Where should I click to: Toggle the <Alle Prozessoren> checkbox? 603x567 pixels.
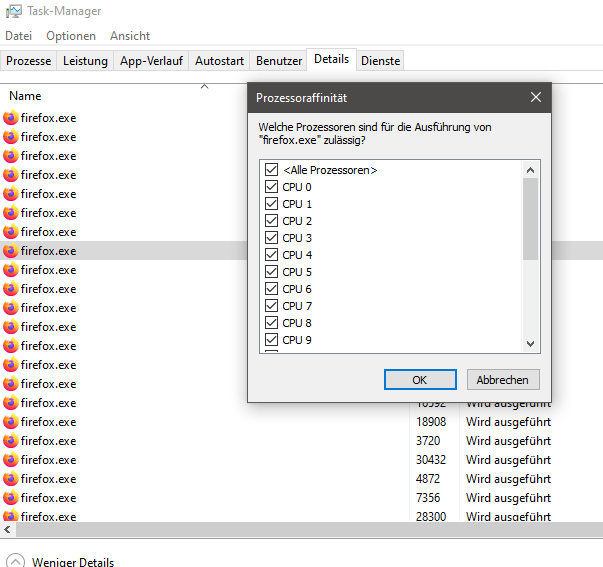[272, 169]
